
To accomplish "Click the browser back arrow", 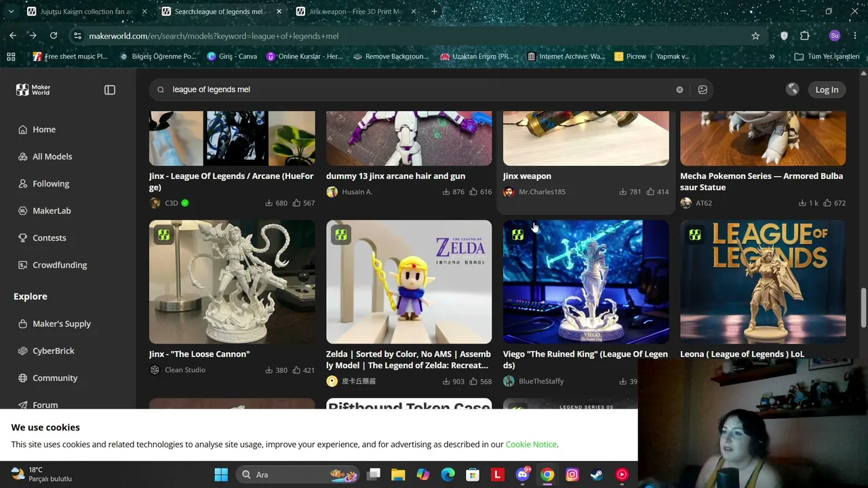I will (13, 36).
